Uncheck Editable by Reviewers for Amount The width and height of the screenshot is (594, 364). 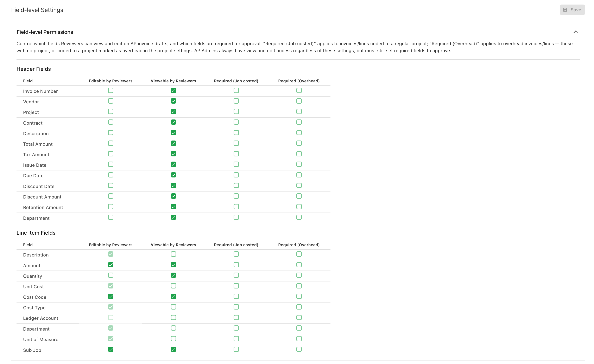[111, 265]
